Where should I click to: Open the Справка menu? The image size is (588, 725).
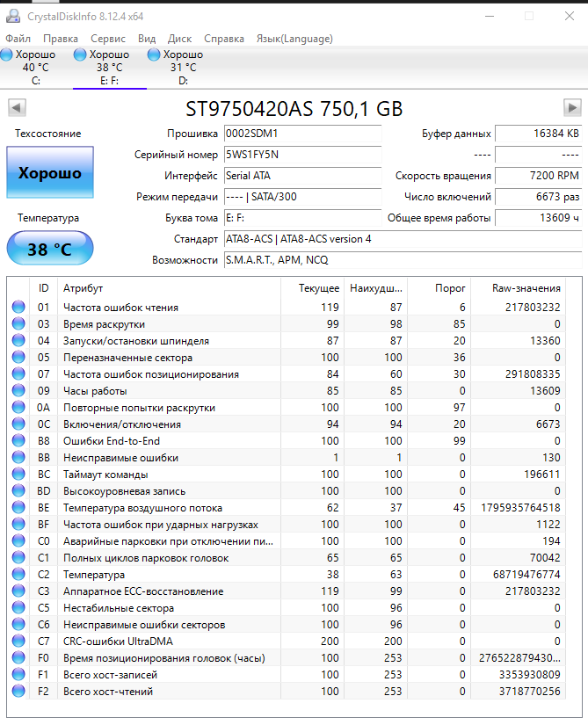coord(224,39)
